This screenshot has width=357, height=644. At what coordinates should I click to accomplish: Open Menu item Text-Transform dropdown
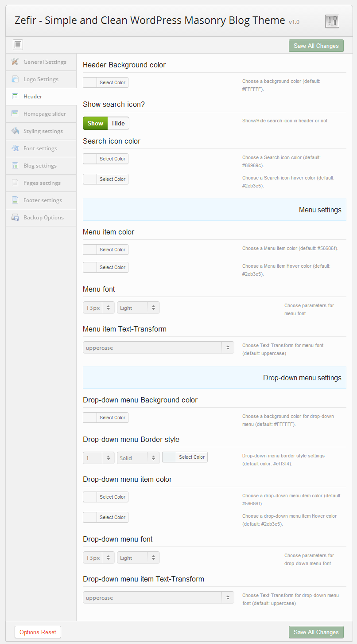coord(158,348)
